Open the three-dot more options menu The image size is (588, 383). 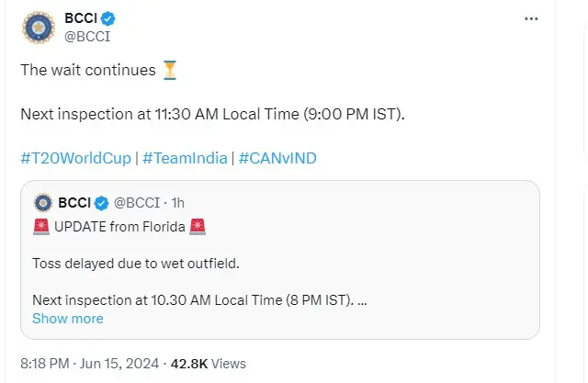[531, 18]
